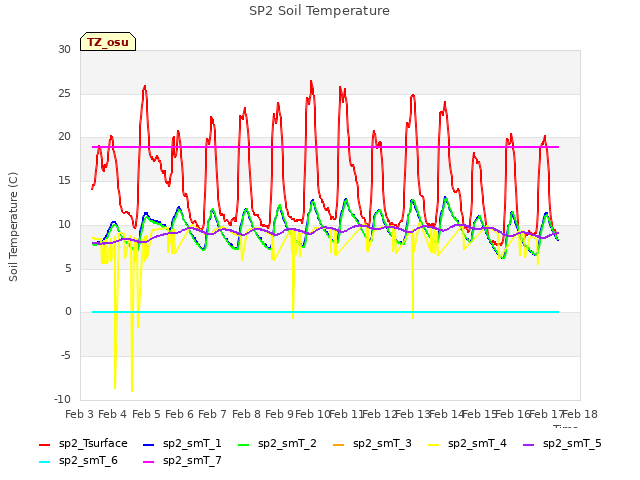This screenshot has height=480, width=640.
Task: Click the purple sp2_smT_5 legend swatch
Action: tap(529, 444)
